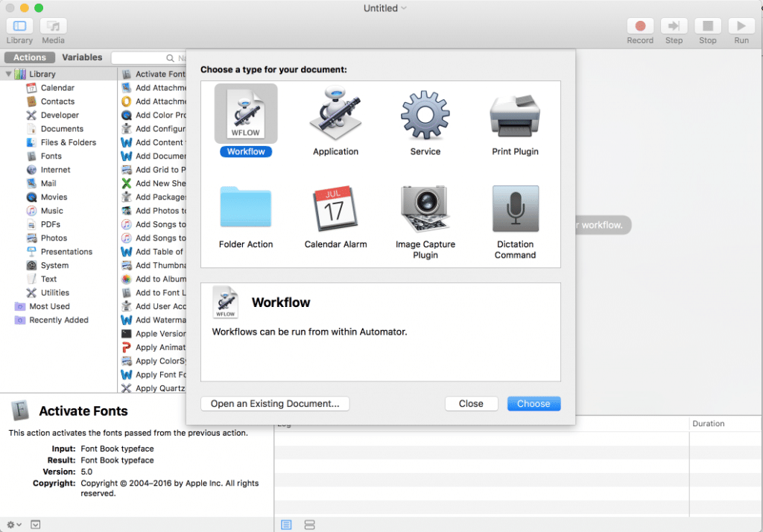Screen dimensions: 763x532
Task: Toggle the log list view icon
Action: point(286,525)
